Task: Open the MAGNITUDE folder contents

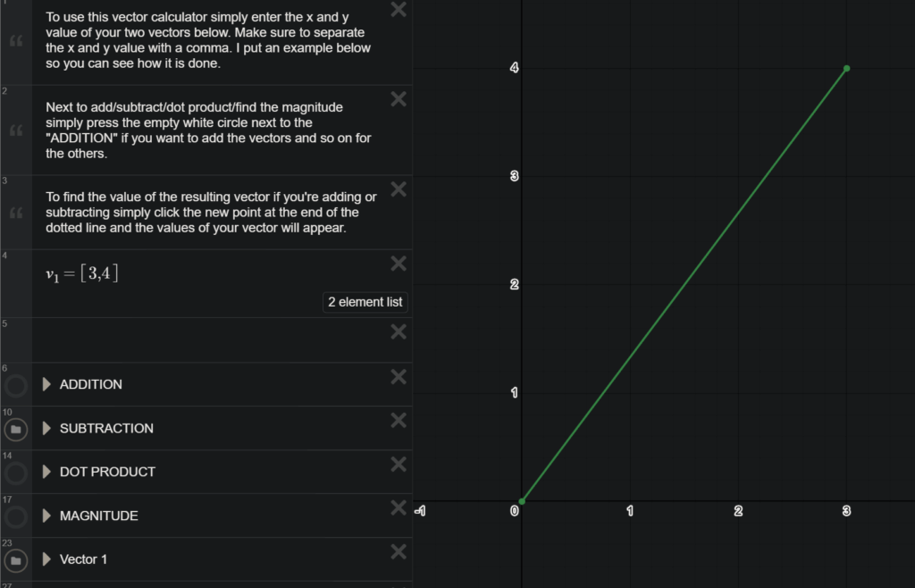Action: pyautogui.click(x=47, y=516)
